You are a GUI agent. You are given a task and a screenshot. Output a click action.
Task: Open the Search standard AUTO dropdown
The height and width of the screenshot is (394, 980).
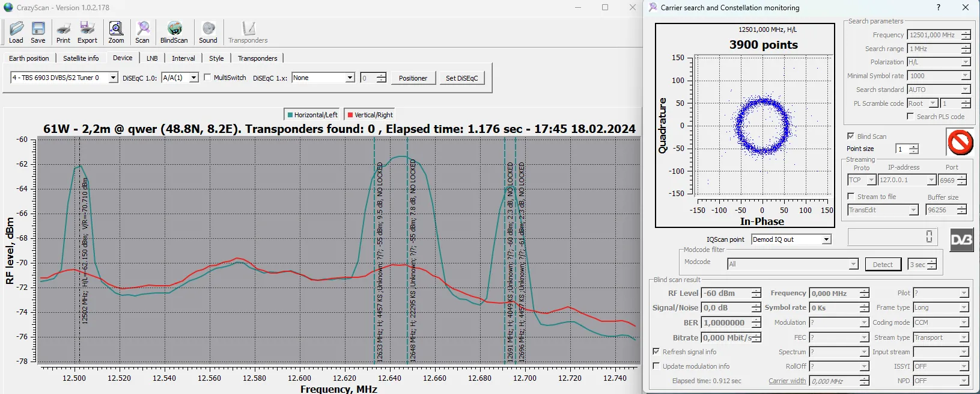click(965, 90)
